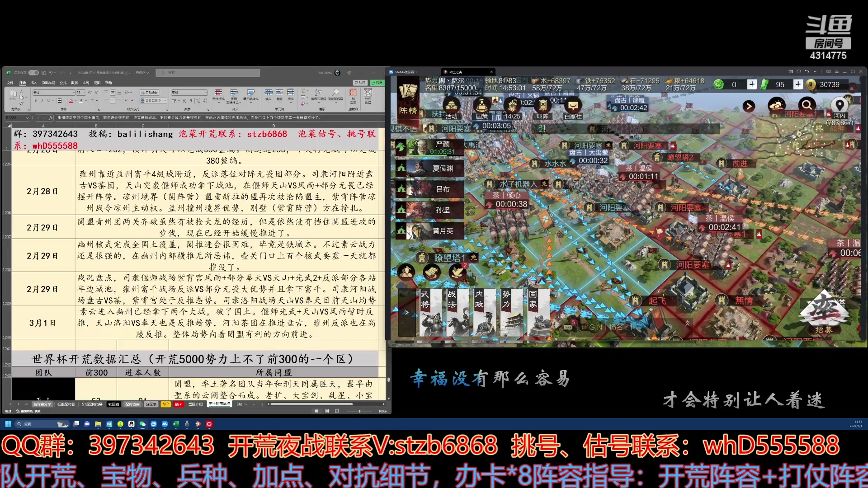Select the 黄月英 troop in list

(430, 230)
